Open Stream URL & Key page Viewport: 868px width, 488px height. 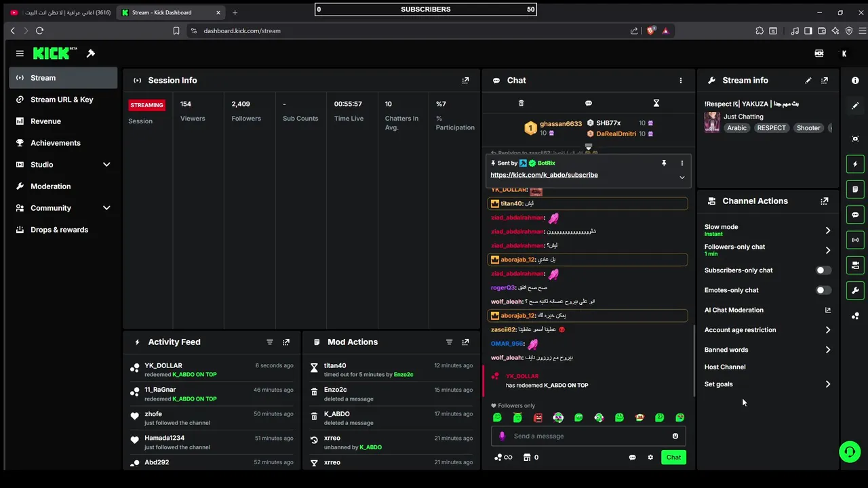[x=64, y=100]
